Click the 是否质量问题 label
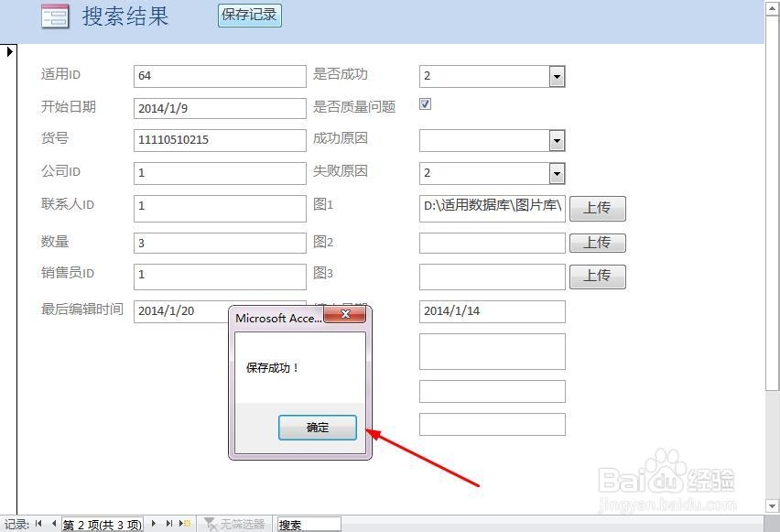This screenshot has height=532, width=780. tap(354, 106)
